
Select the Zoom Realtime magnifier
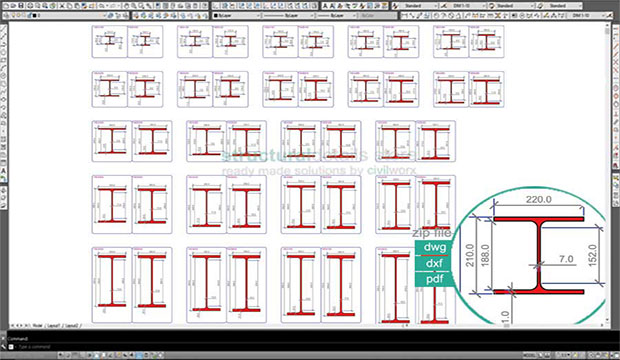[134, 6]
